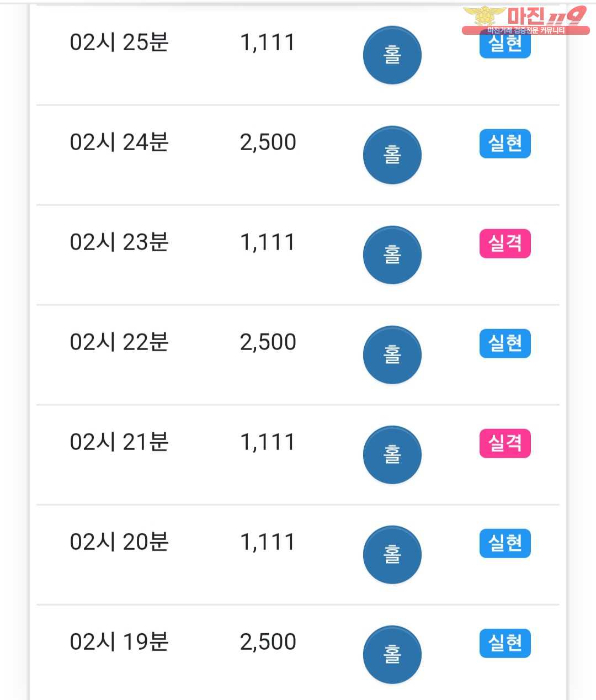
Task: Click the pink 실격 badge for 02시 23분
Action: click(505, 243)
